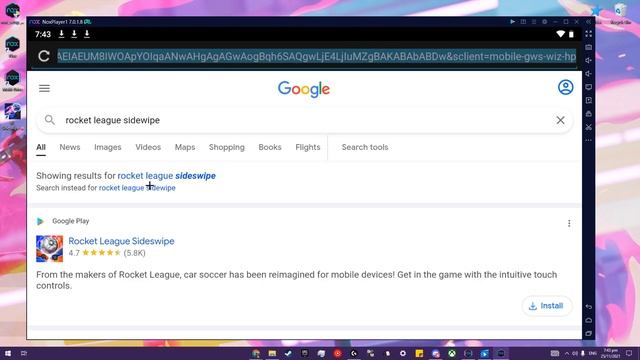Click the highlighted URL address bar
Screen dimensions: 640x360
click(x=316, y=56)
